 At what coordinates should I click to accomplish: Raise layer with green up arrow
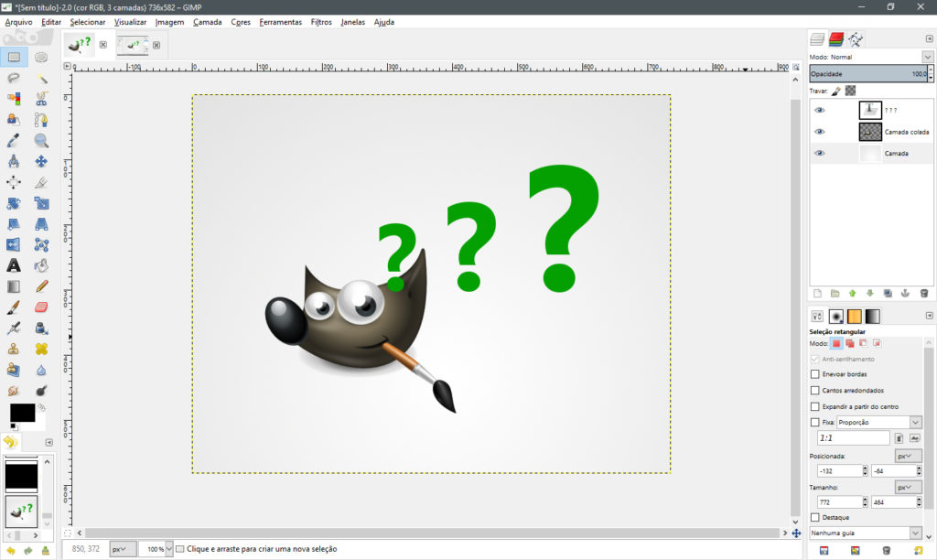[852, 294]
